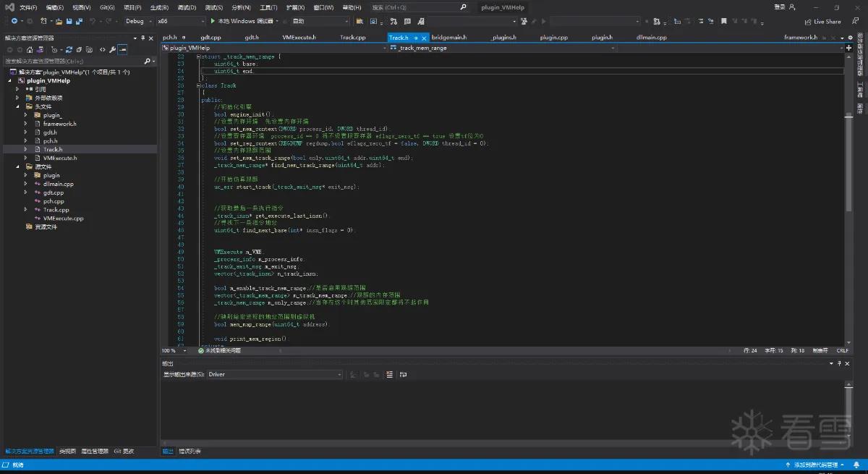Open the 编辑(E) menu
The width and height of the screenshot is (868, 474).
click(x=54, y=7)
